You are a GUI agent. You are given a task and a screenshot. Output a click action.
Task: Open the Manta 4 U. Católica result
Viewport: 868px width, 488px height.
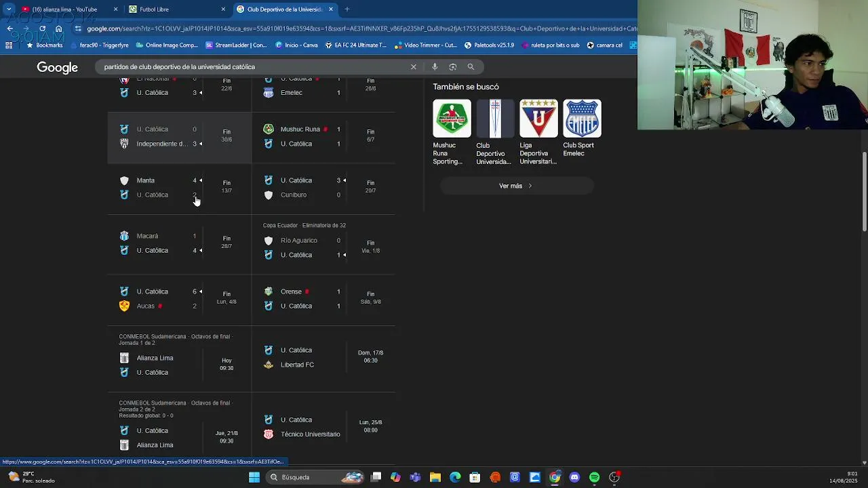click(180, 188)
